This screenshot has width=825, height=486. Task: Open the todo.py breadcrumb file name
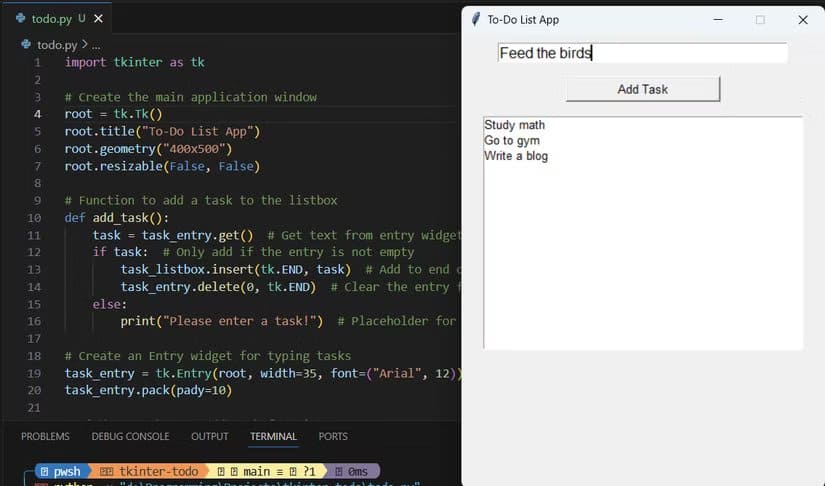click(57, 44)
